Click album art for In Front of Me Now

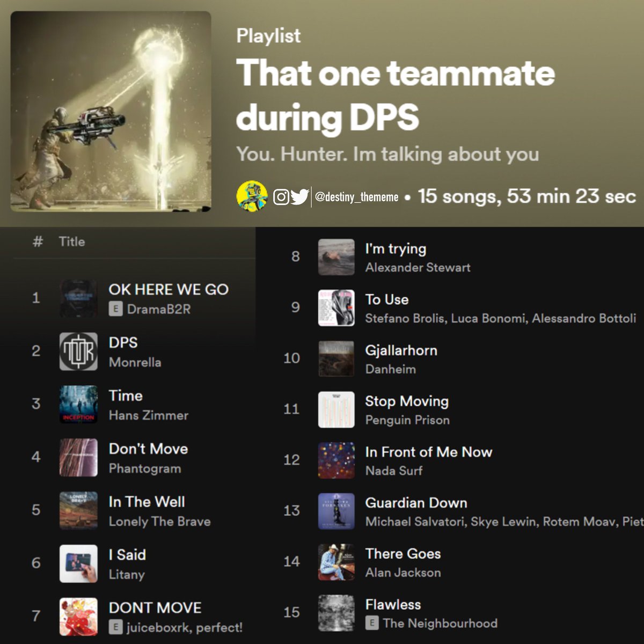click(x=336, y=460)
